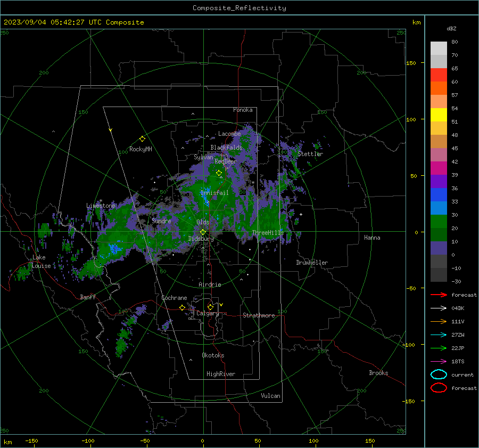Viewport: 479px width, 448px height.
Task: Click the yellow diamond marker above Calgary
Action: pos(210,307)
